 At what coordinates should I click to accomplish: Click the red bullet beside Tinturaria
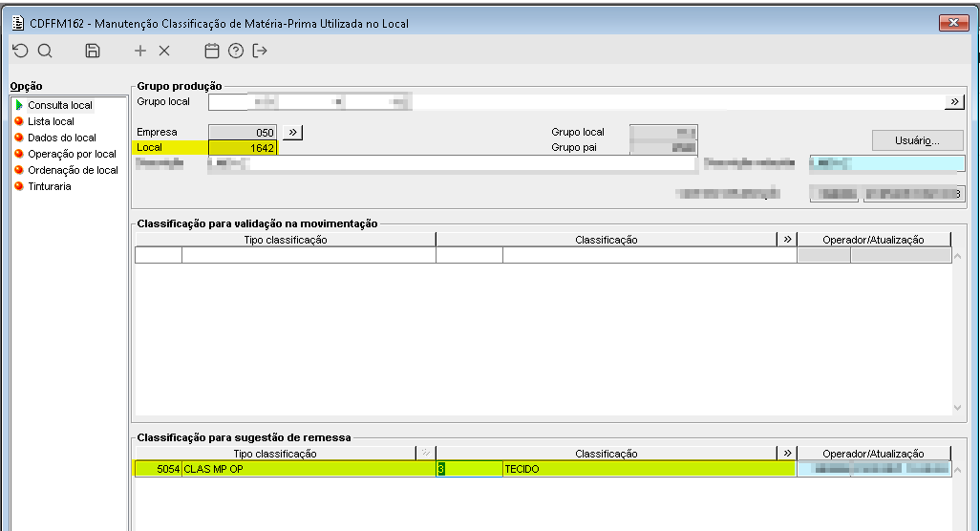pyautogui.click(x=19, y=186)
